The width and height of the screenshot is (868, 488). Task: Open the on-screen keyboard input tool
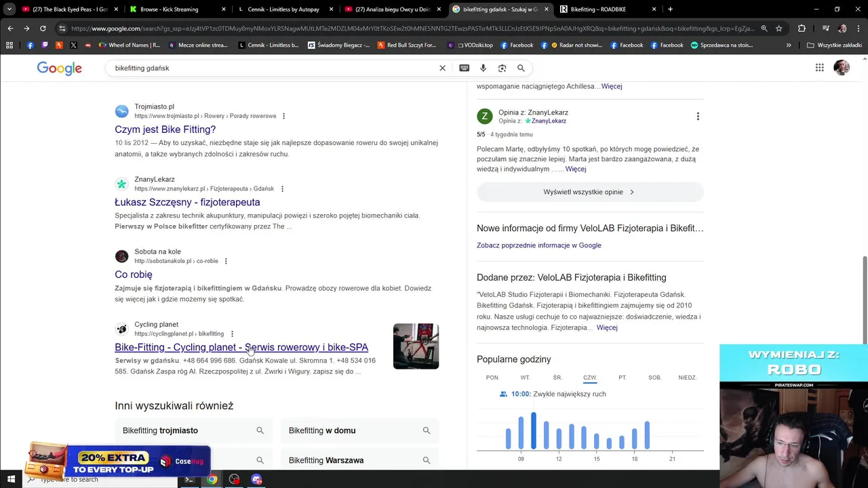click(x=465, y=68)
